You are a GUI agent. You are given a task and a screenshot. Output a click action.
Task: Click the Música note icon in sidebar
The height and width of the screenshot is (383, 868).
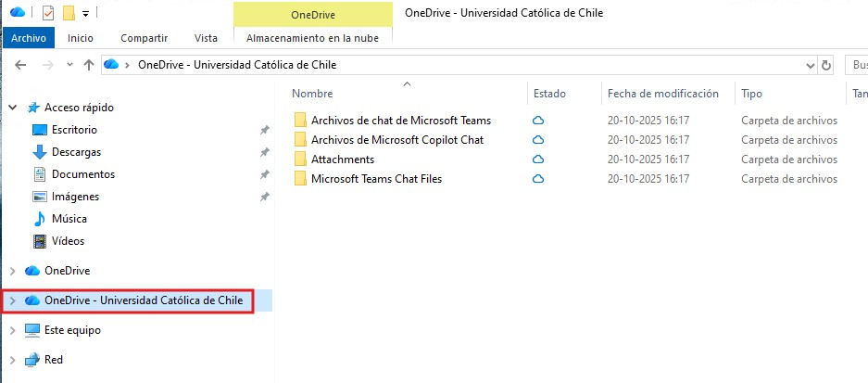40,219
